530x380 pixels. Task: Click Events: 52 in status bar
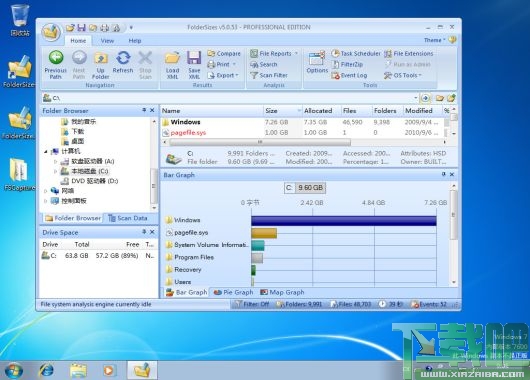(429, 304)
